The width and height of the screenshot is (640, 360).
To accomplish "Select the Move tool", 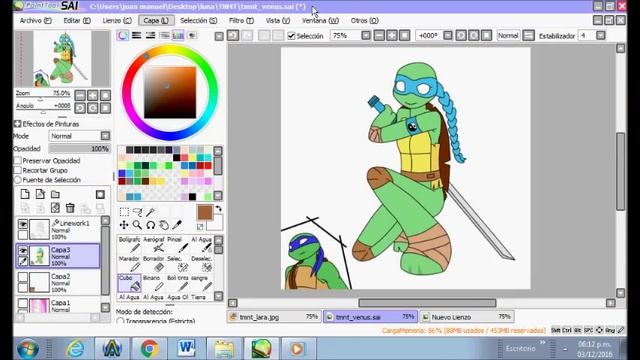I will [x=124, y=225].
